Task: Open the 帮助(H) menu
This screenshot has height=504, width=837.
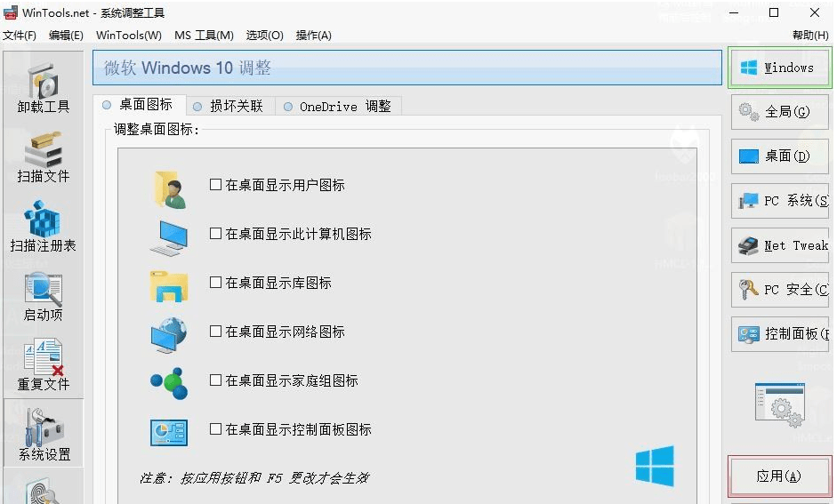Action: [x=810, y=36]
